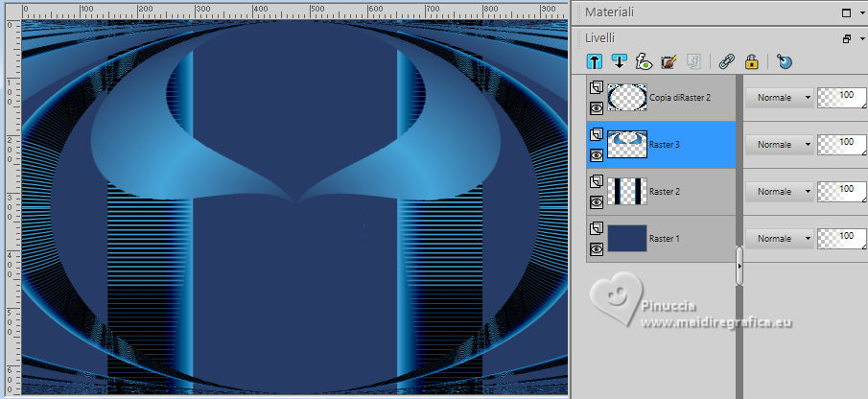Select the Copia diRaster 2 layer thumbnail
This screenshot has height=399, width=868.
[627, 98]
